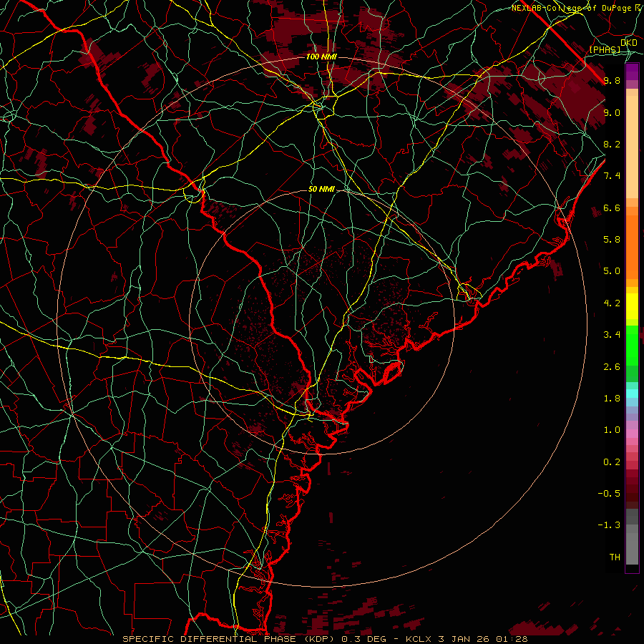Click the 3.4 value on the scale

tap(612, 335)
